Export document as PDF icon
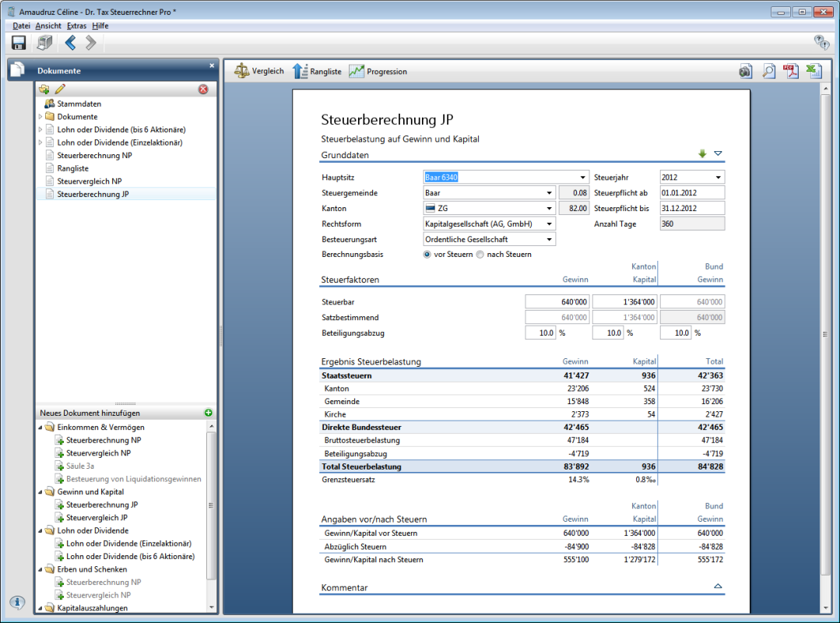The width and height of the screenshot is (840, 623). 791,71
